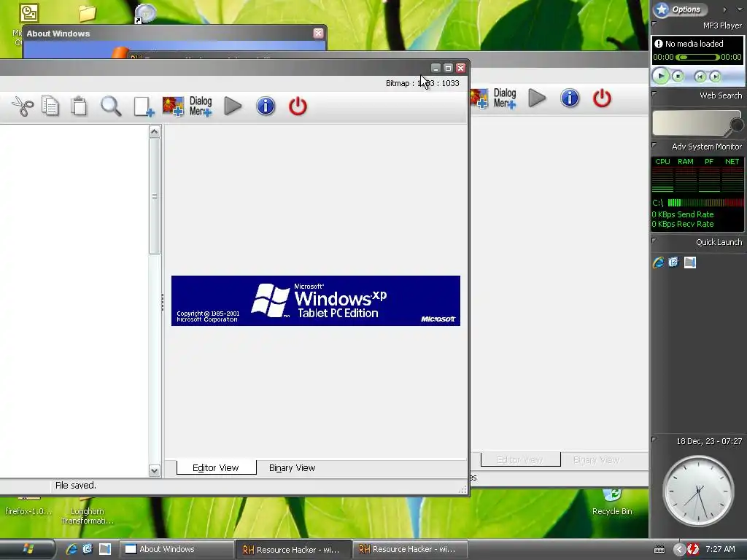The height and width of the screenshot is (560, 747).
Task: Open Find with the magnifying glass icon
Action: pyautogui.click(x=111, y=106)
